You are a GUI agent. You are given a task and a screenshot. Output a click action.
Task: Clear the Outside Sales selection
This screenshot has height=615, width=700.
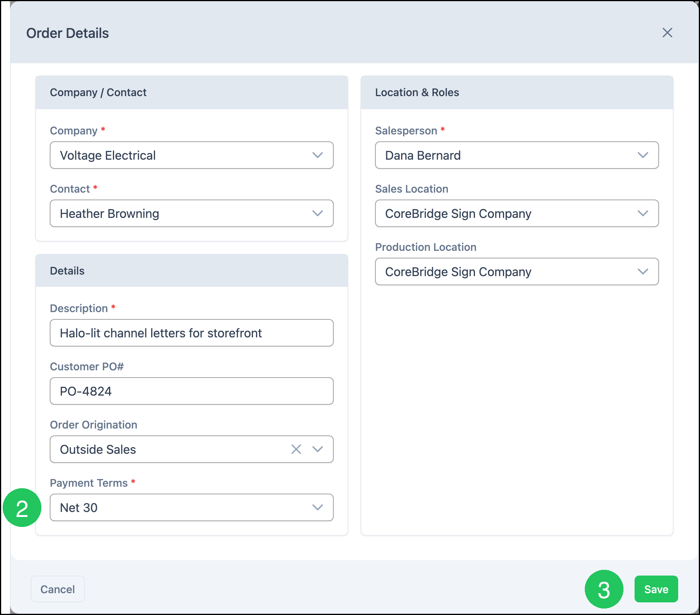click(296, 449)
